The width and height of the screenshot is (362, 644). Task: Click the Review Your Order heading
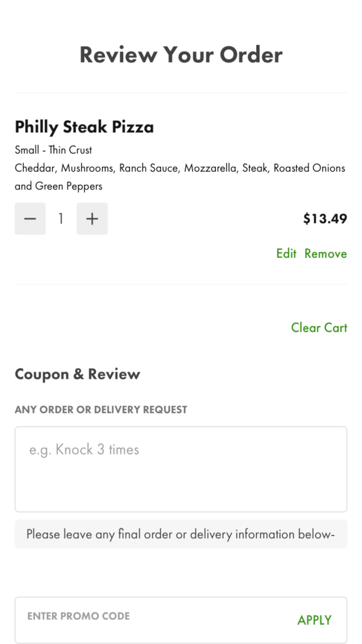pos(181,55)
